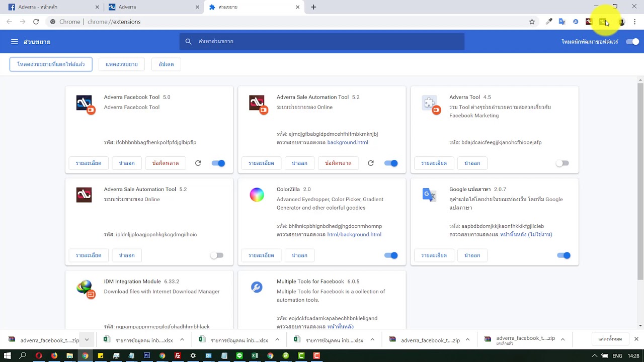644x362 pixels.
Task: Close the downloads bar with the X
Action: [636, 339]
